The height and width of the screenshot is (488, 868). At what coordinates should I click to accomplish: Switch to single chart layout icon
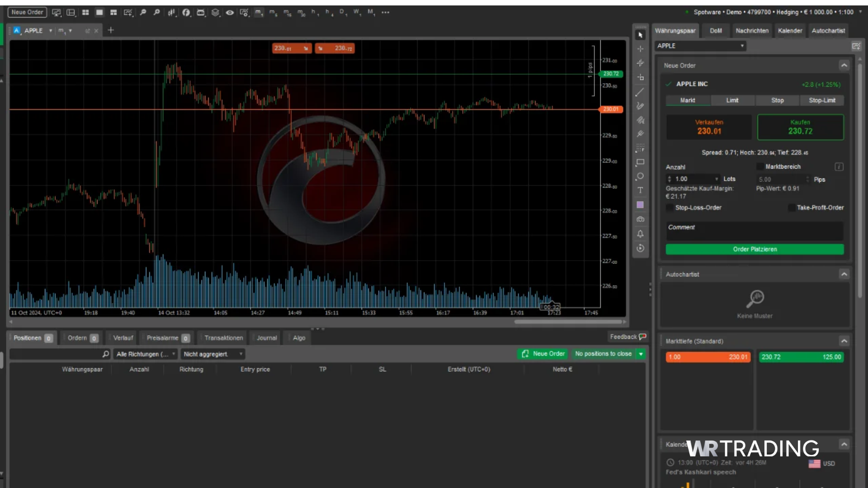pos(99,12)
